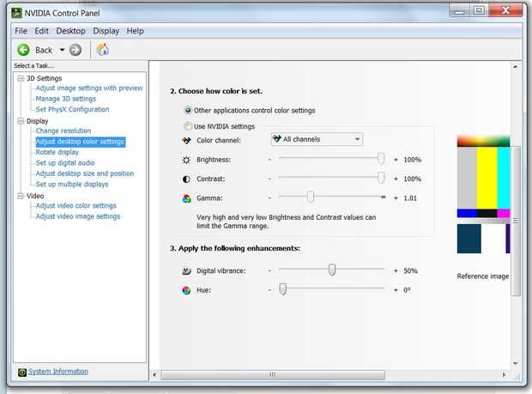Click the System Information icon
The width and height of the screenshot is (532, 394).
(x=21, y=373)
